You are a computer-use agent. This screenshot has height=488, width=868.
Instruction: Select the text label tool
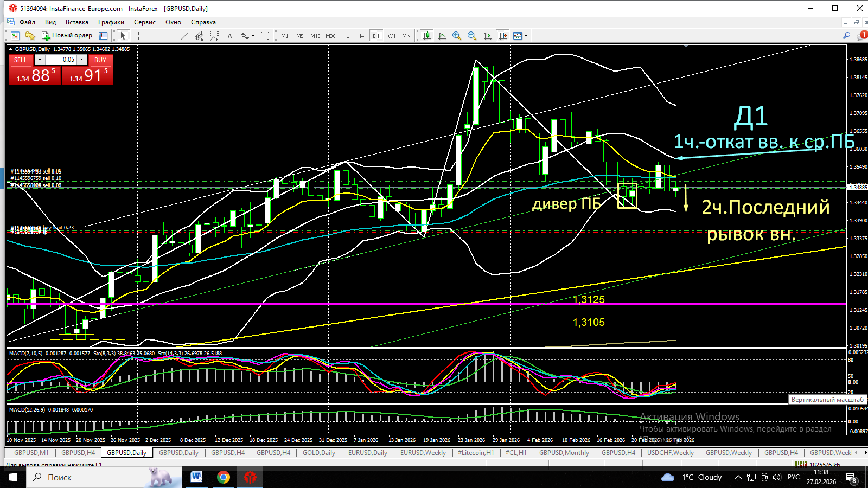pos(229,36)
